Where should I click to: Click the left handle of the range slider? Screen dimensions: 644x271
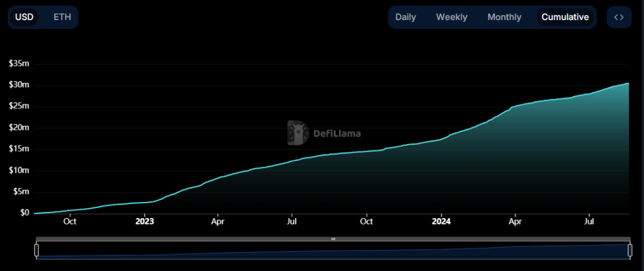click(36, 250)
